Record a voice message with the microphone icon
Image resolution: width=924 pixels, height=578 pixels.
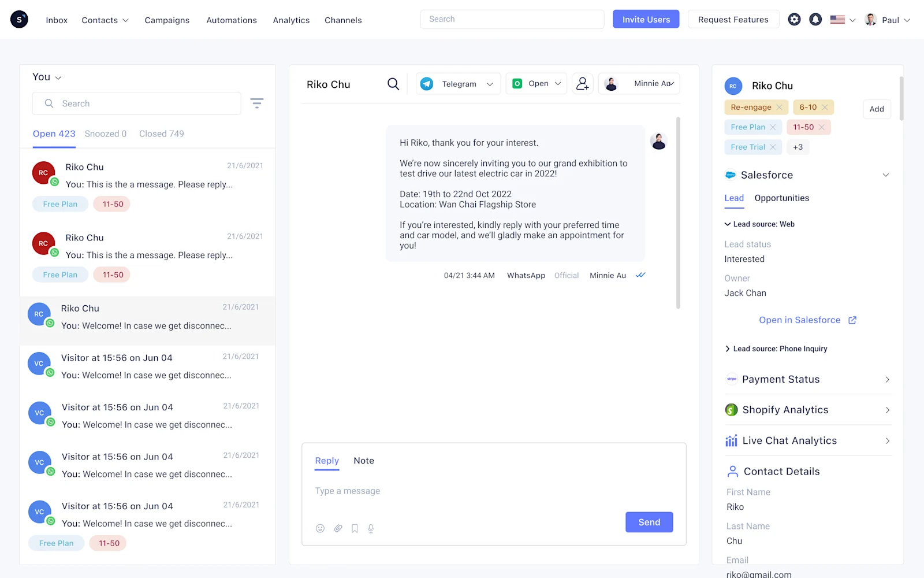[371, 528]
